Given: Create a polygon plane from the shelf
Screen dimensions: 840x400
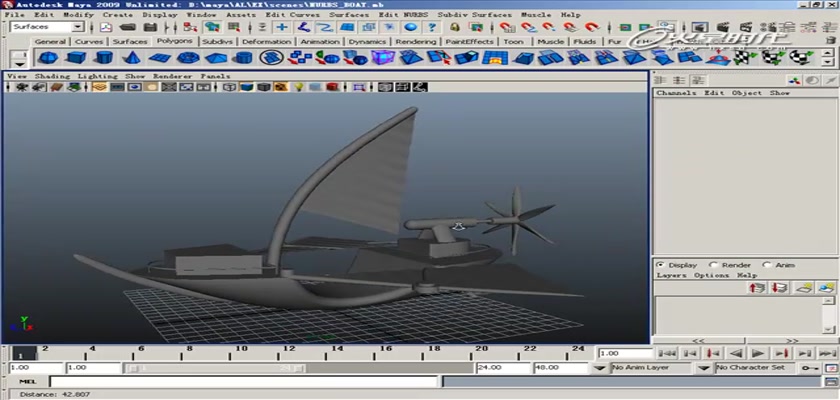Looking at the screenshot, I should 160,57.
